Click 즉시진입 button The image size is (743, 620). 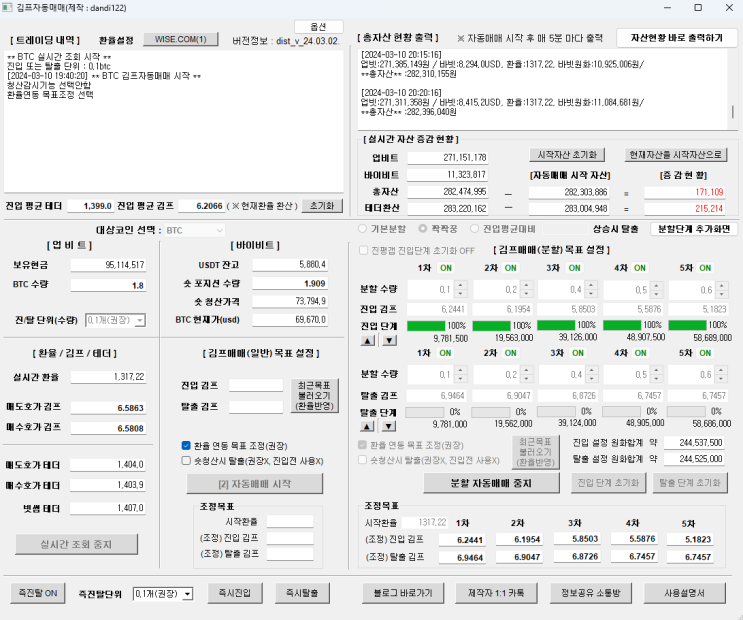pos(235,593)
